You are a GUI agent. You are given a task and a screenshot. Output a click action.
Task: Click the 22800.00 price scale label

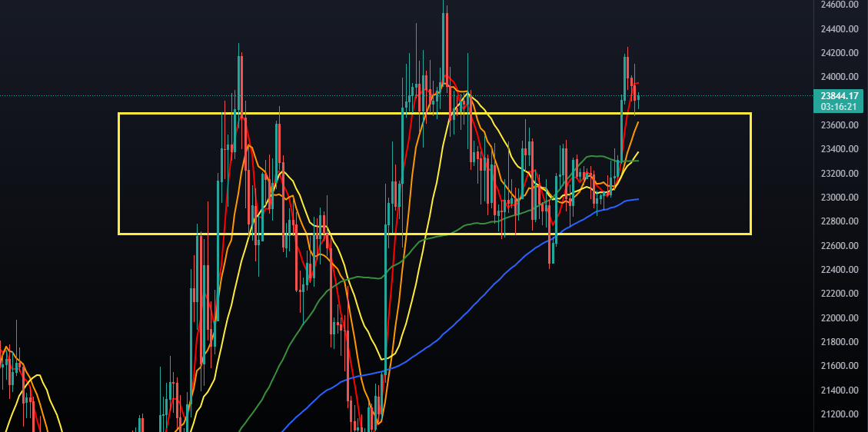click(x=840, y=221)
